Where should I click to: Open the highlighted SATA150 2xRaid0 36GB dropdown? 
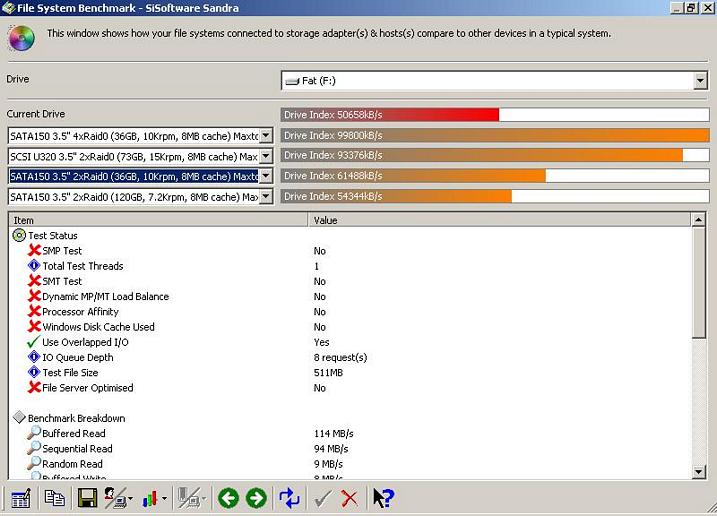(x=266, y=176)
